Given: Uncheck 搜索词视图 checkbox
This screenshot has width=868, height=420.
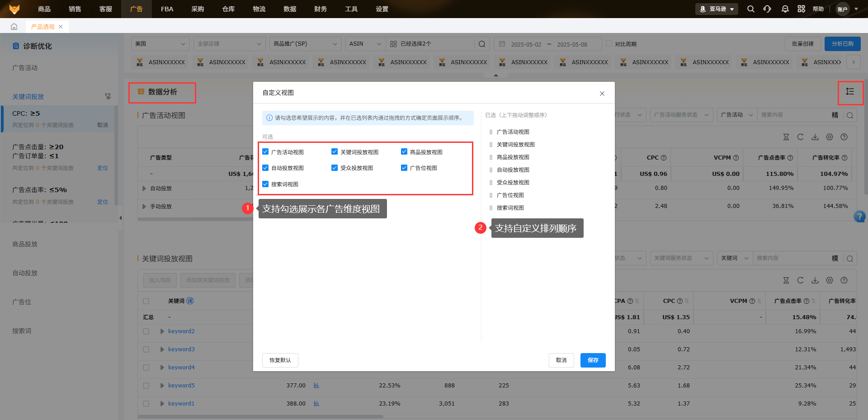Looking at the screenshot, I should coord(265,184).
